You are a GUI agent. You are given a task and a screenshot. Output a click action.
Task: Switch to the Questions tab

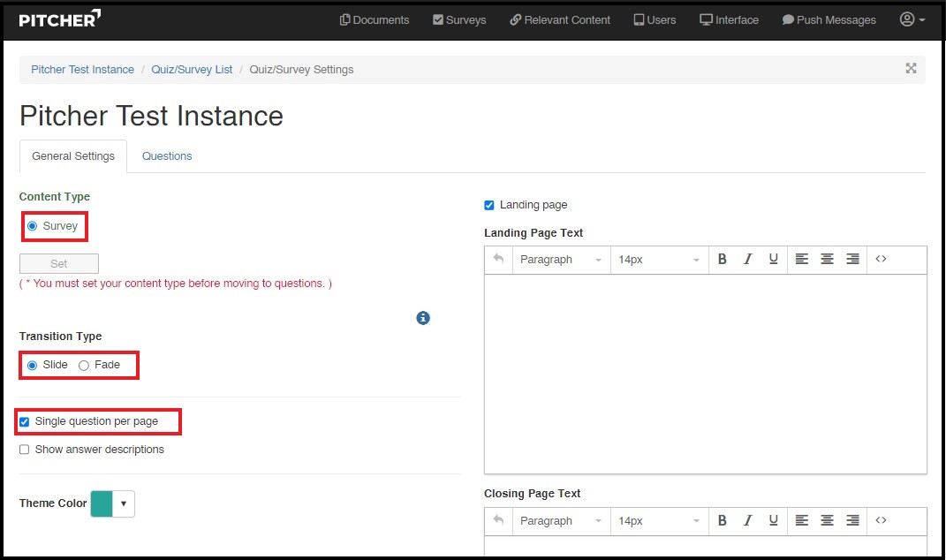(x=167, y=156)
